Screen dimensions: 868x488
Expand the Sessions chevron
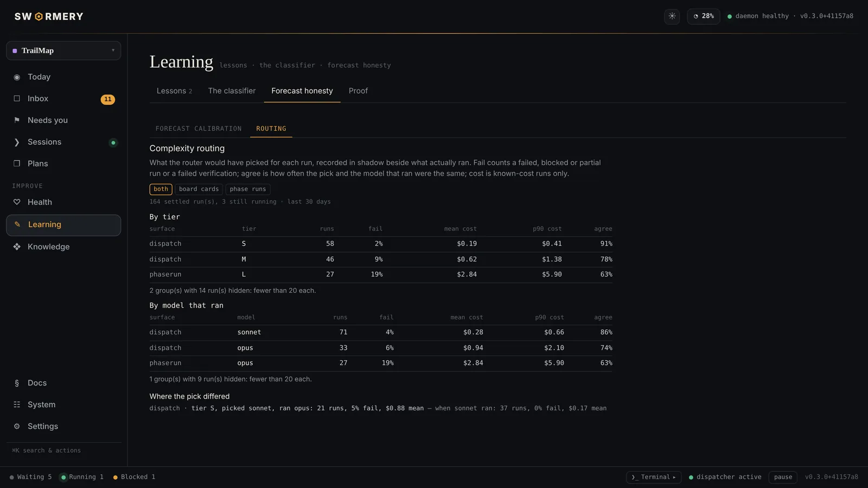[x=17, y=142]
